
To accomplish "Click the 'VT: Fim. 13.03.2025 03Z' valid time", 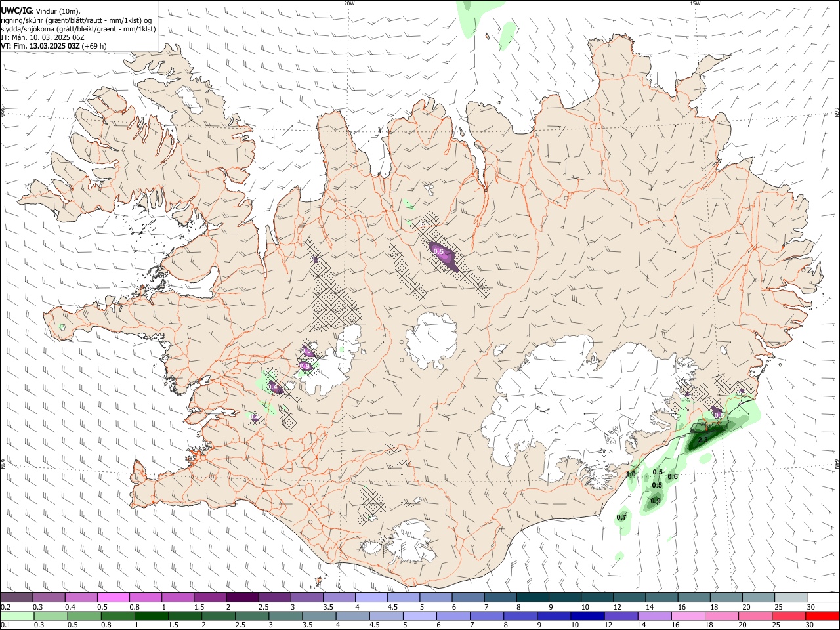I will tap(40, 46).
